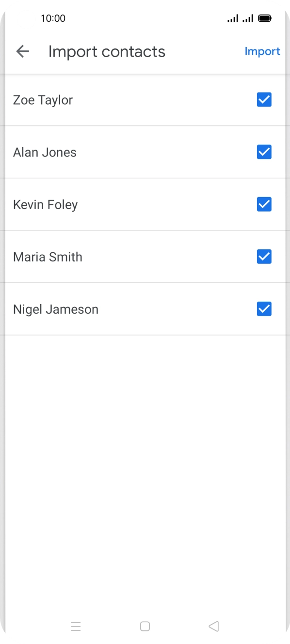Screen dimensions: 290x644
Task: Uncheck Zoe Taylor's checkbox
Action: click(x=264, y=100)
